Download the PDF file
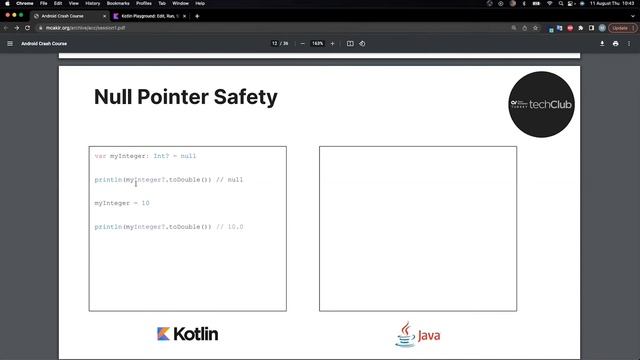The image size is (640, 360). click(x=602, y=44)
